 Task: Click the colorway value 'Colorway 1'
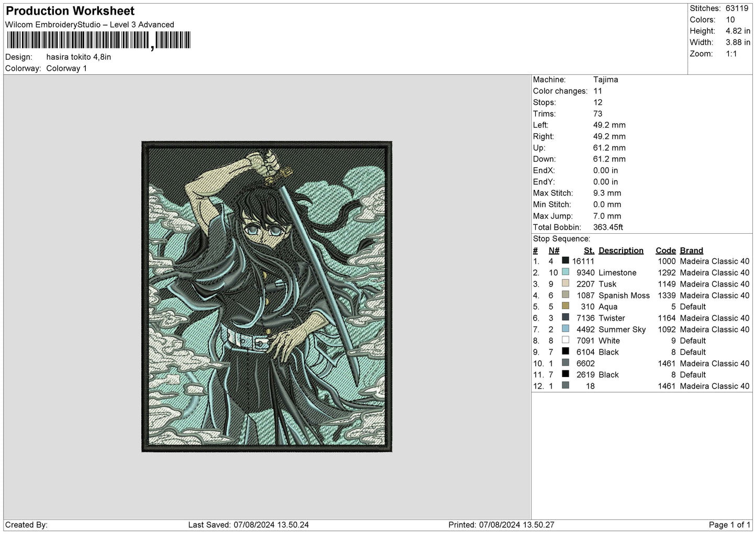click(x=66, y=69)
